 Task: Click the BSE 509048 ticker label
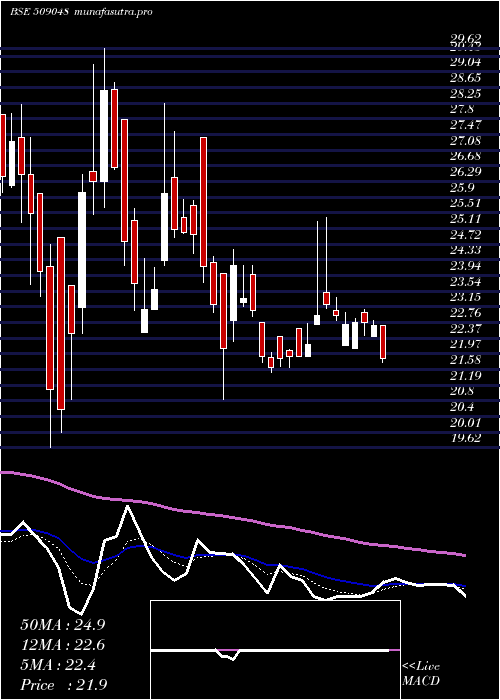point(39,12)
